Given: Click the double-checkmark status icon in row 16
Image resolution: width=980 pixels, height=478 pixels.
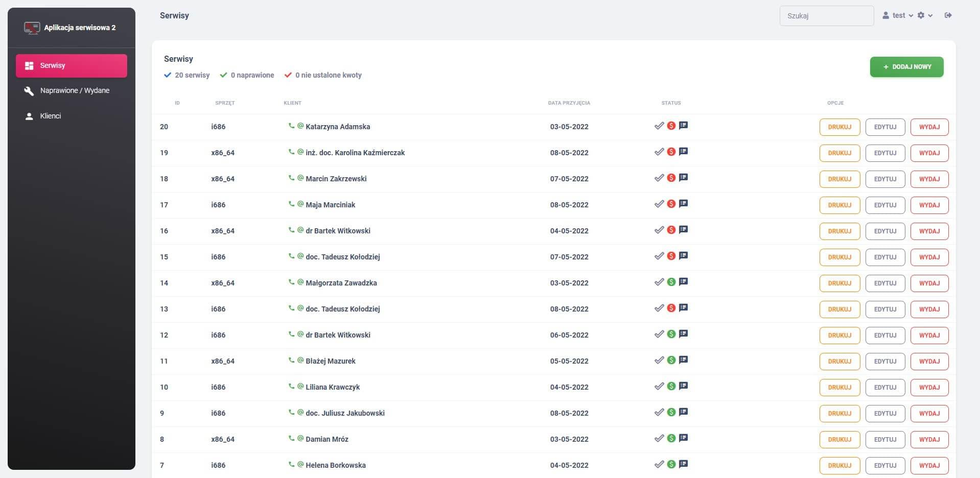Looking at the screenshot, I should tap(659, 230).
